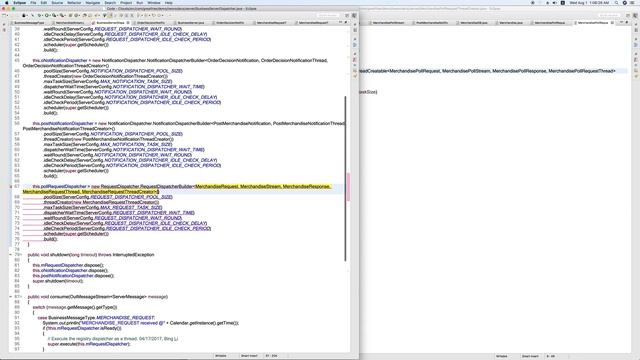The height and width of the screenshot is (360, 640).
Task: Close the active editor tab in back window
Action: pyautogui.click(x=612, y=23)
